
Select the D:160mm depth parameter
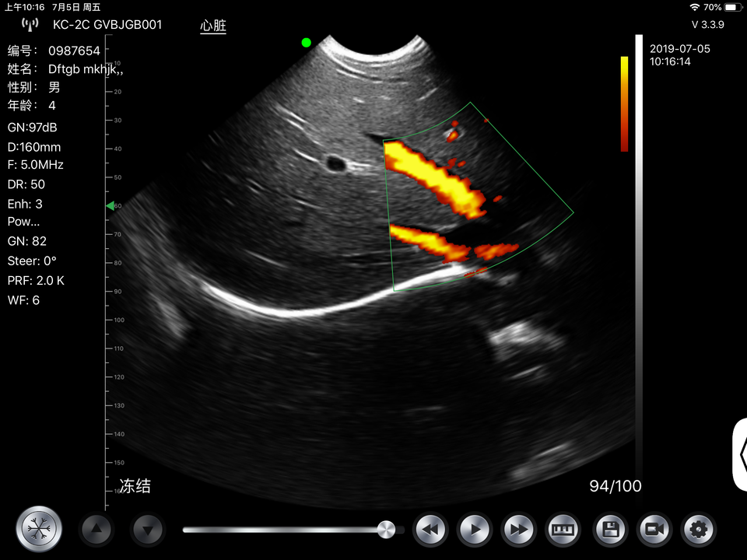pyautogui.click(x=34, y=147)
